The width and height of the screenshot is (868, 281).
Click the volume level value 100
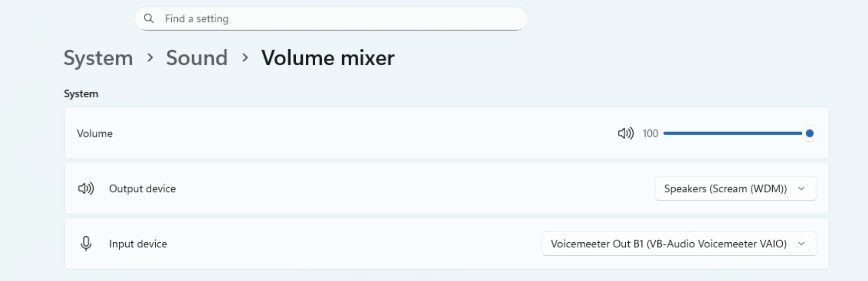[650, 134]
